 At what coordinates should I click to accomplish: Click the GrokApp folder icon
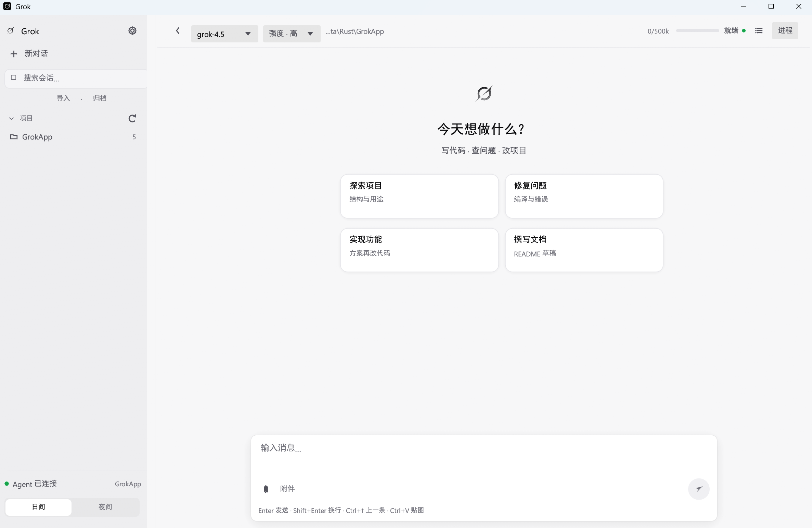pyautogui.click(x=14, y=137)
